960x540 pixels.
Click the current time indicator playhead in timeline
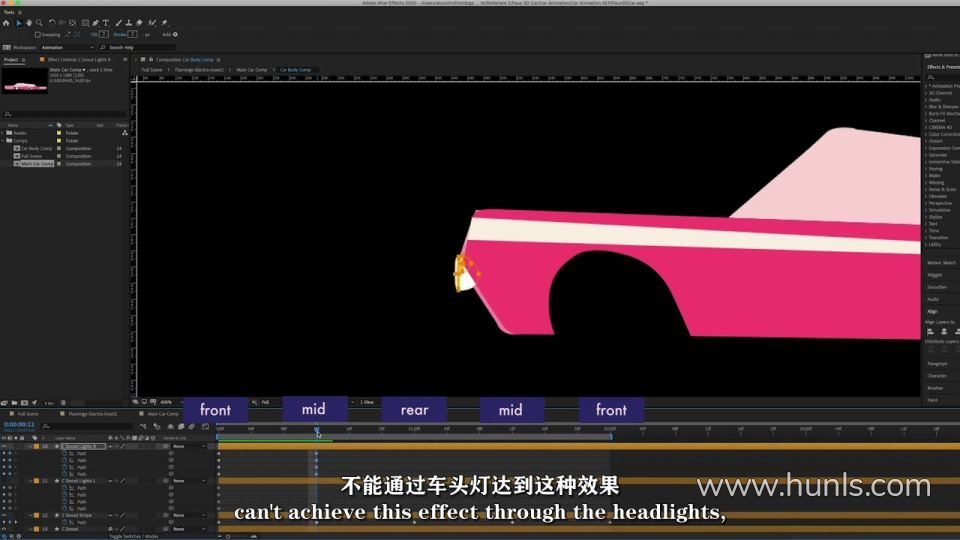[317, 430]
